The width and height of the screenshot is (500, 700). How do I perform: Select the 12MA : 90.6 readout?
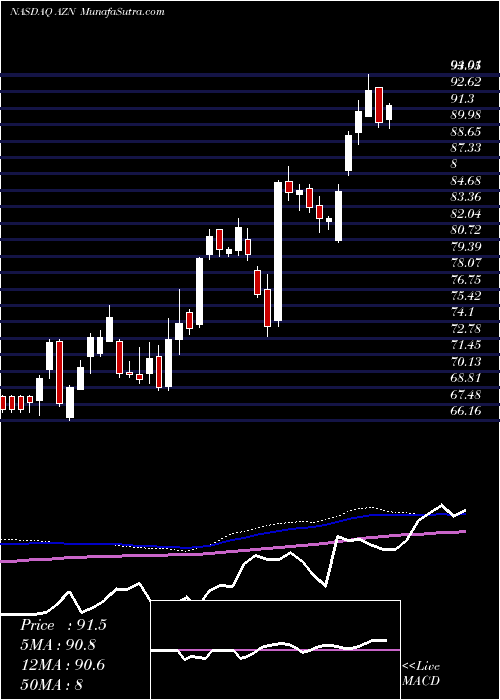(x=62, y=665)
